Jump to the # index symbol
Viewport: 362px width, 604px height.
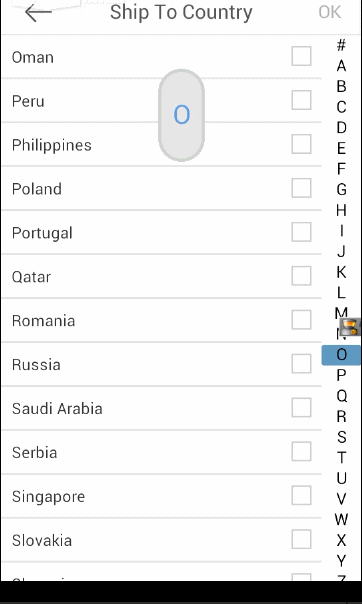(x=341, y=45)
